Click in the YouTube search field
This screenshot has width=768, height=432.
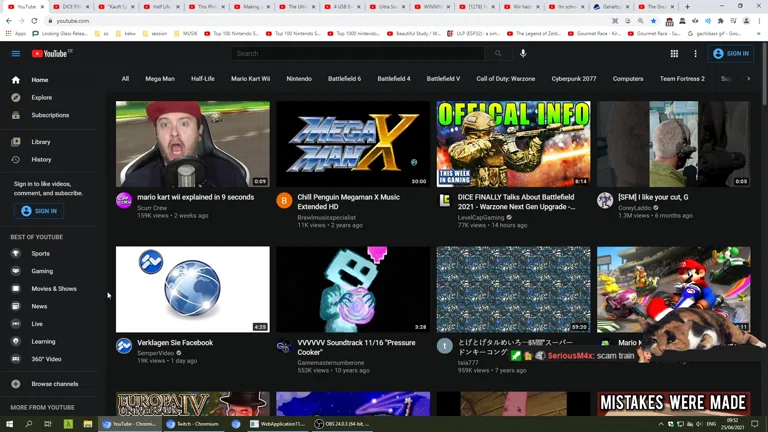pyautogui.click(x=360, y=54)
